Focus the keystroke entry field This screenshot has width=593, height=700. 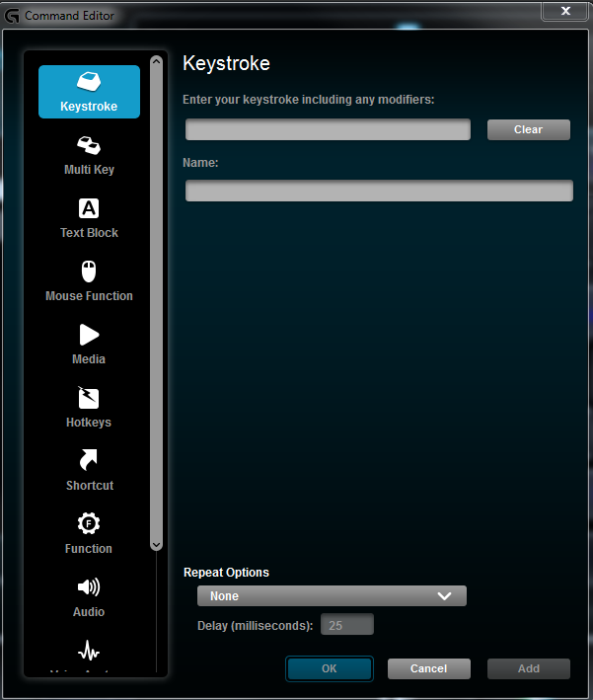(x=328, y=129)
